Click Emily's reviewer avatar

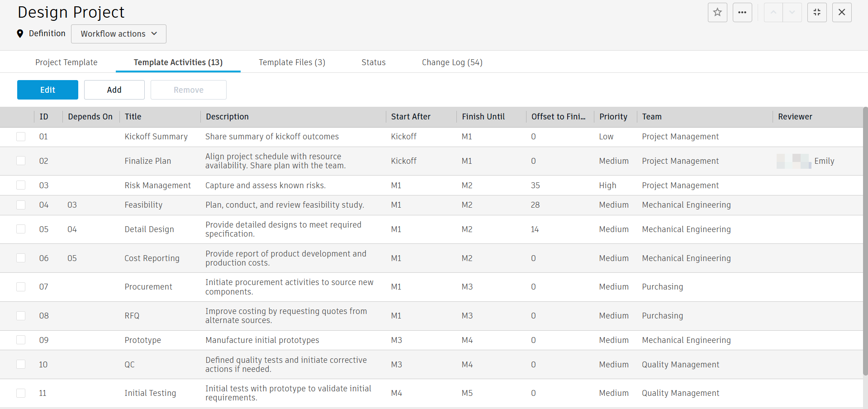pyautogui.click(x=794, y=161)
